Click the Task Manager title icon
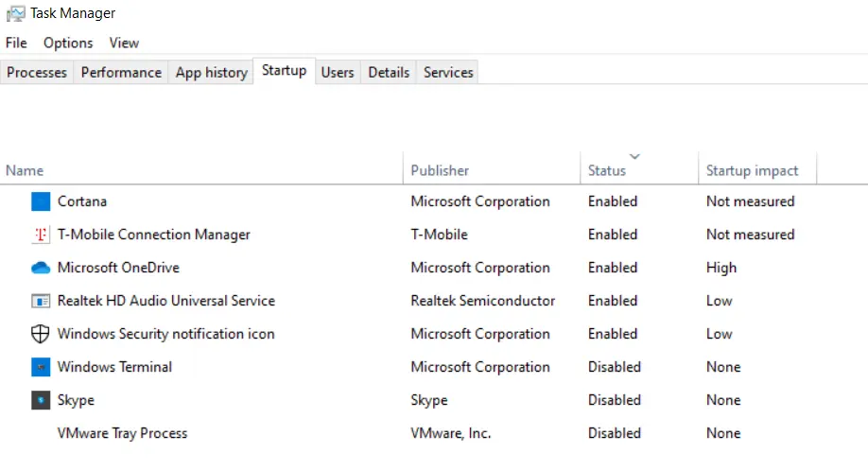 [15, 13]
